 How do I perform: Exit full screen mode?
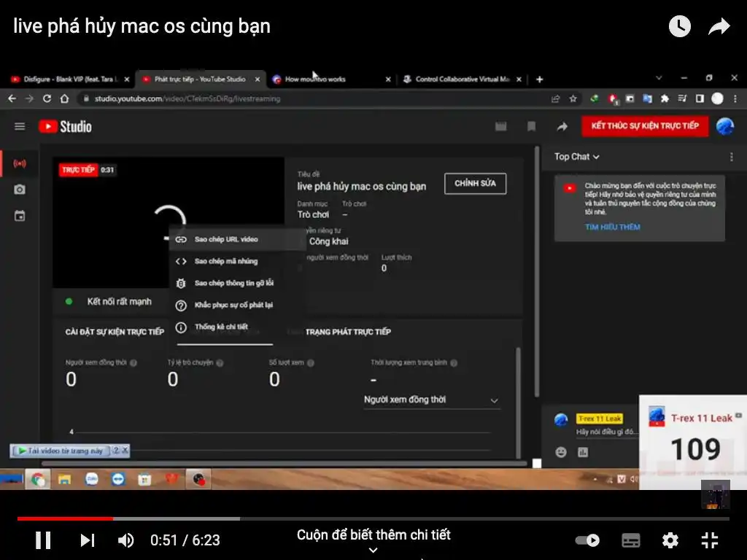[710, 540]
